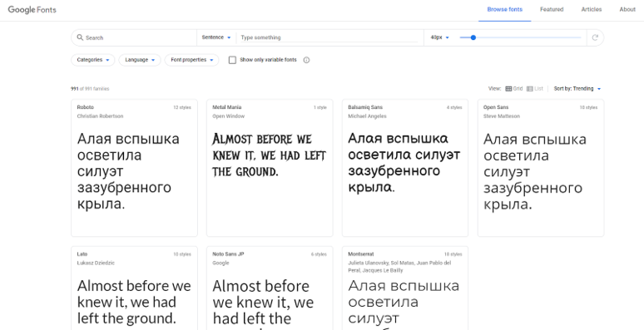Open the Sort by Trending dropdown

(577, 89)
